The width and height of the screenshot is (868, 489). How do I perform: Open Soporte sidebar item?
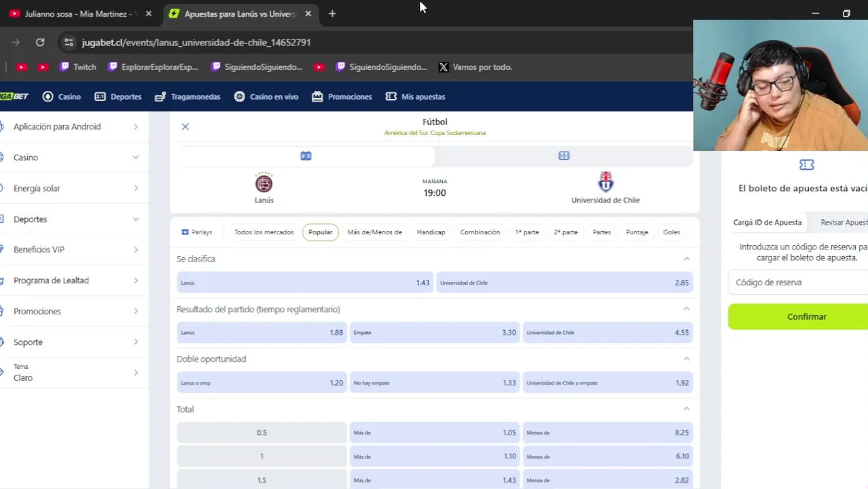pyautogui.click(x=74, y=342)
